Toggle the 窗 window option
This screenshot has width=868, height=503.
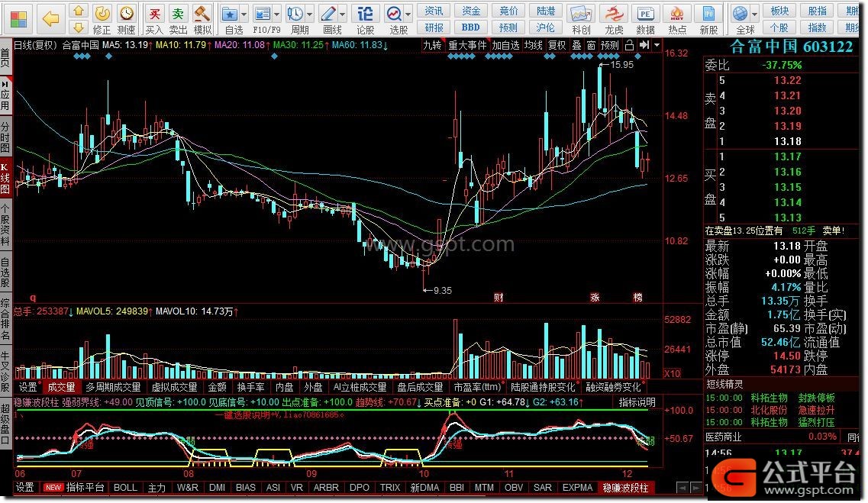(591, 45)
